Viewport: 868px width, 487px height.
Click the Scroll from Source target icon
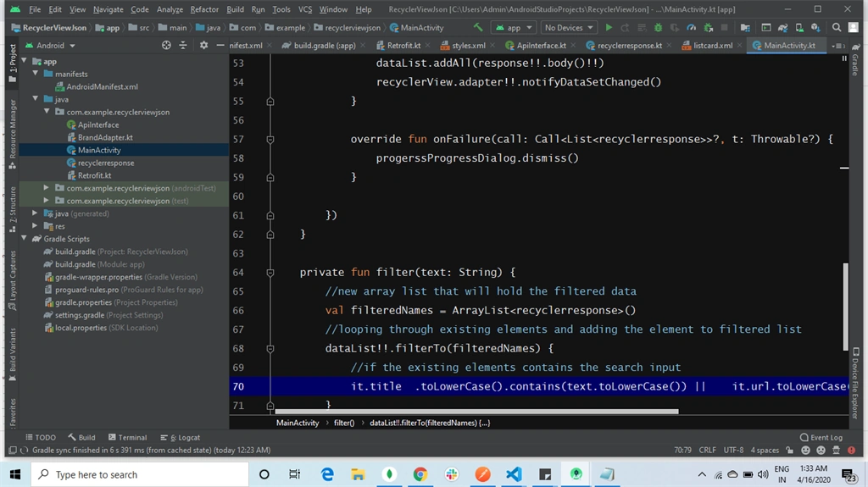(x=166, y=46)
